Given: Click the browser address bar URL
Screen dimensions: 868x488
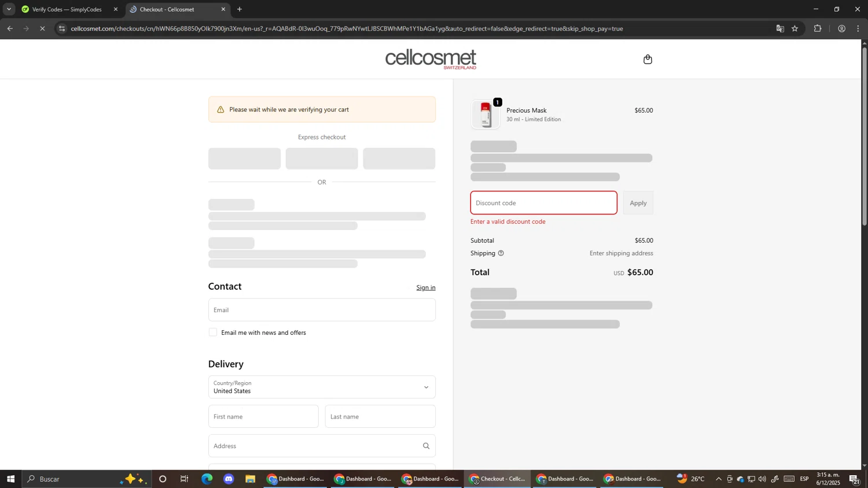Looking at the screenshot, I should tap(347, 28).
